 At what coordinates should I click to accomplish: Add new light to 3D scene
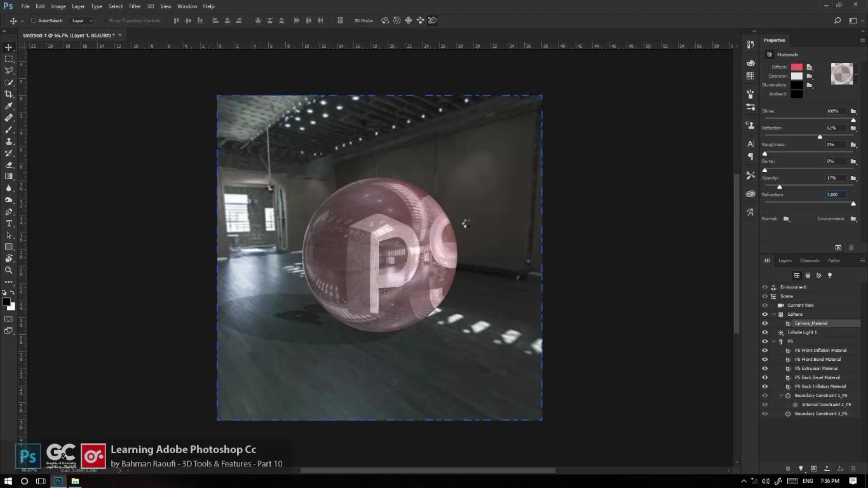[x=801, y=469]
